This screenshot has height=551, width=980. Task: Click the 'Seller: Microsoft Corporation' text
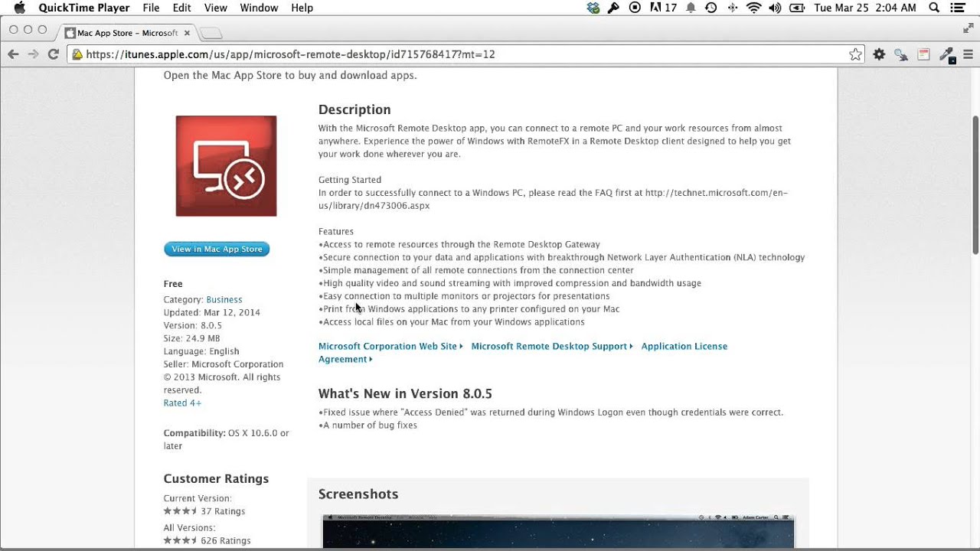pyautogui.click(x=224, y=364)
